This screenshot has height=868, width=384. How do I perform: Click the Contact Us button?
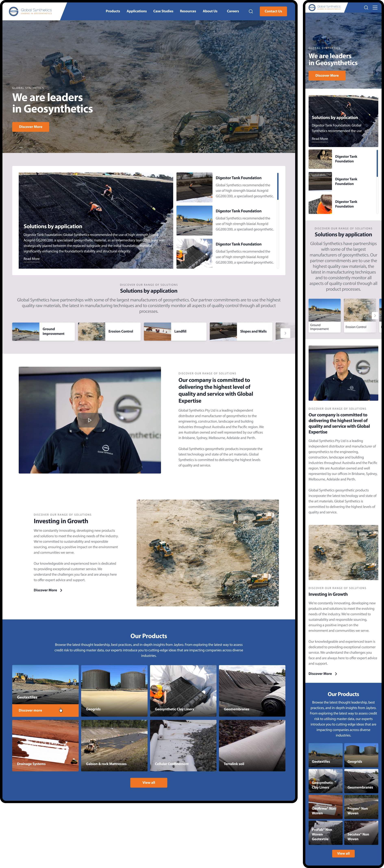(x=273, y=11)
